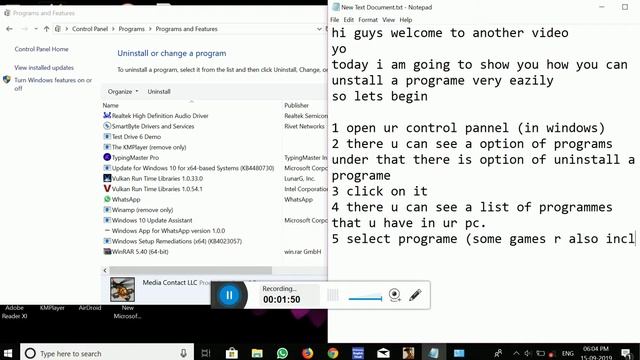Open Mail app from taskbar
Screen dimensions: 640x360
[x=383, y=353]
